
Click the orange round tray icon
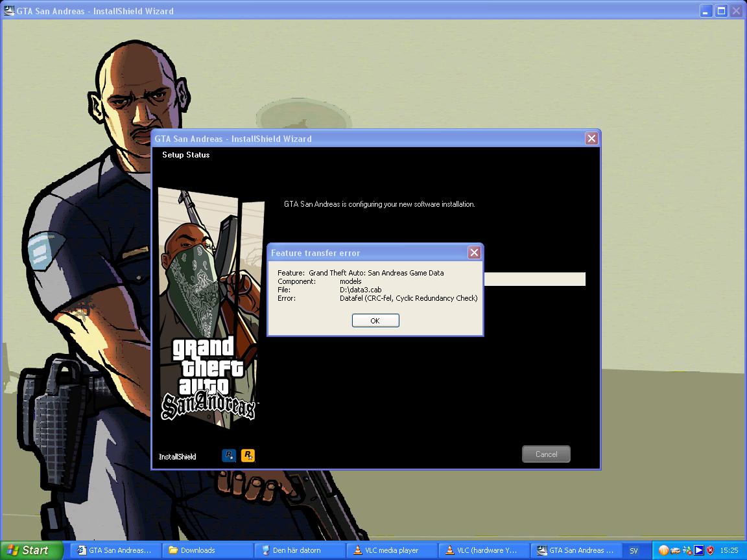point(663,550)
